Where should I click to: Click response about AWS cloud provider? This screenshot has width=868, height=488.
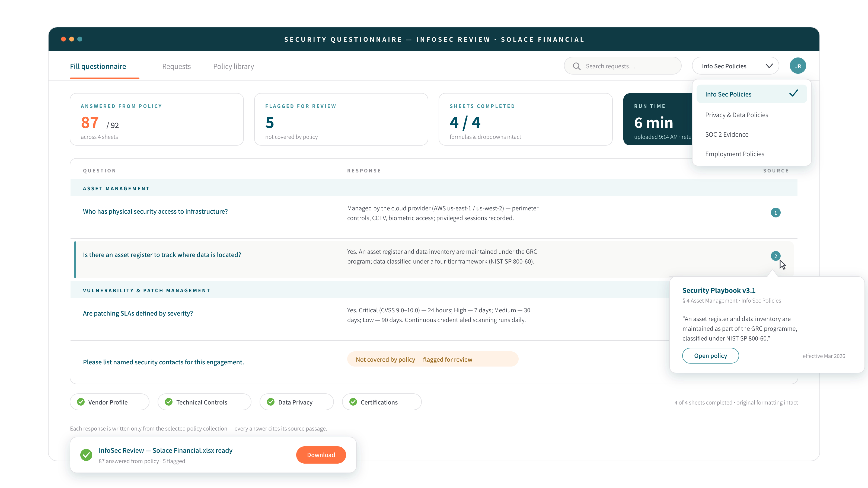(x=442, y=213)
